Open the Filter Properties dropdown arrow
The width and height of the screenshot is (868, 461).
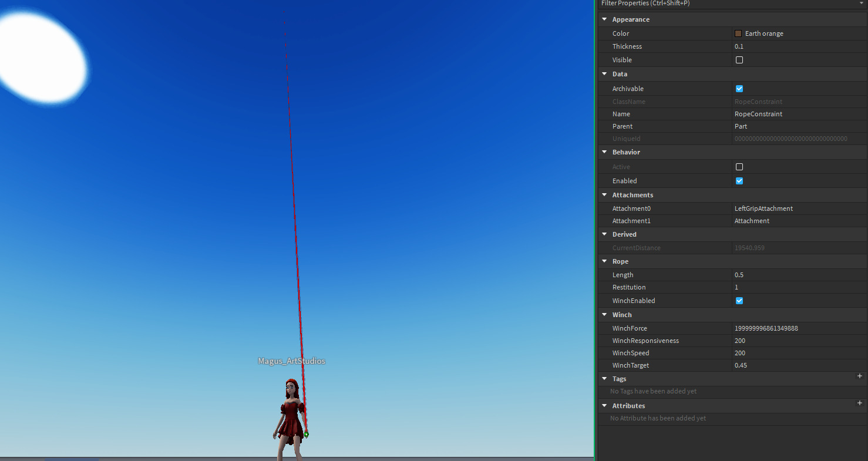pyautogui.click(x=861, y=4)
